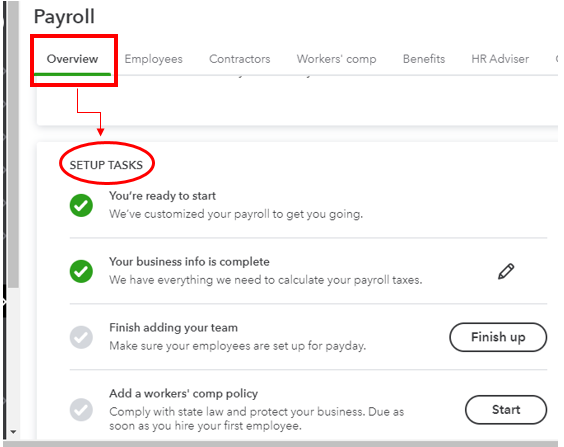Open the HR Adviser tab
Viewport: 564px width, 447px height.
(x=500, y=59)
